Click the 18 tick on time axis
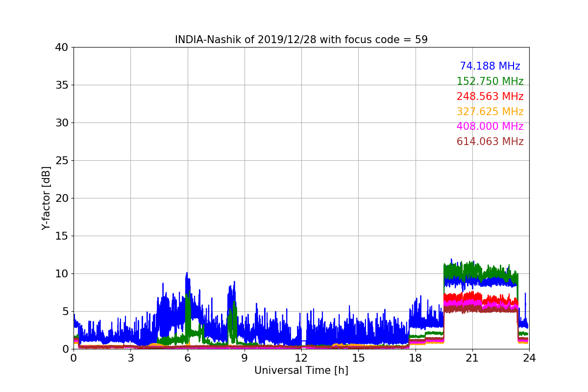 click(x=416, y=358)
